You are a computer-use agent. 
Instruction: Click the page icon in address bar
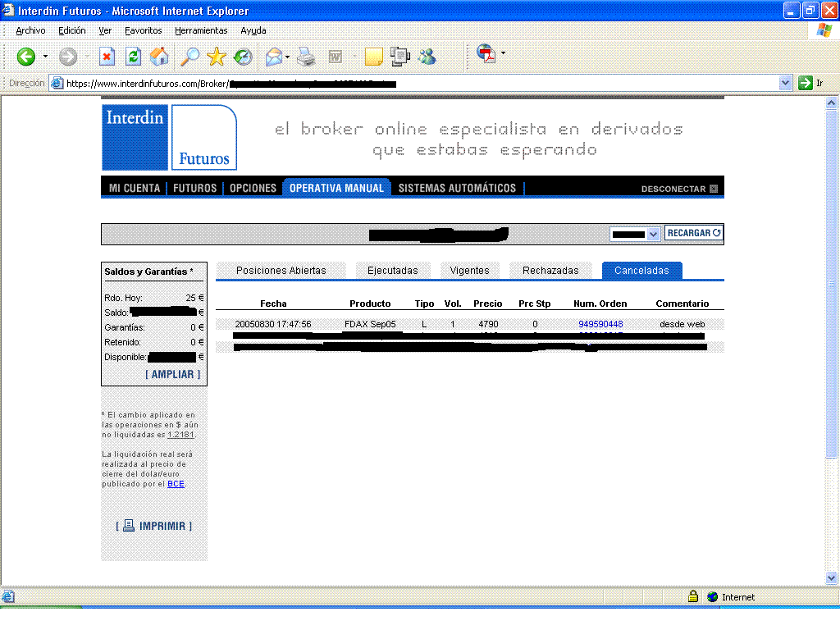click(x=57, y=83)
